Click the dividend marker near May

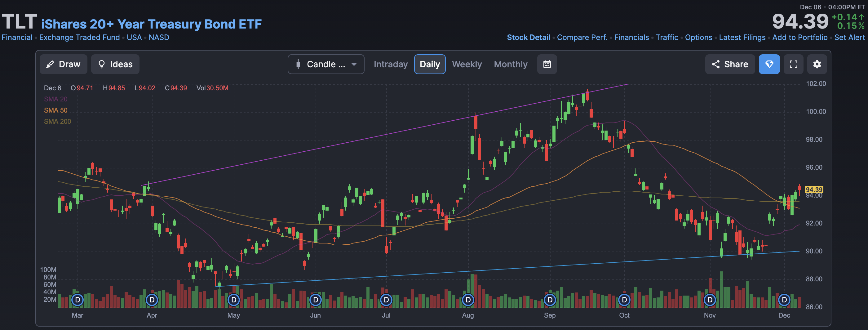click(233, 300)
